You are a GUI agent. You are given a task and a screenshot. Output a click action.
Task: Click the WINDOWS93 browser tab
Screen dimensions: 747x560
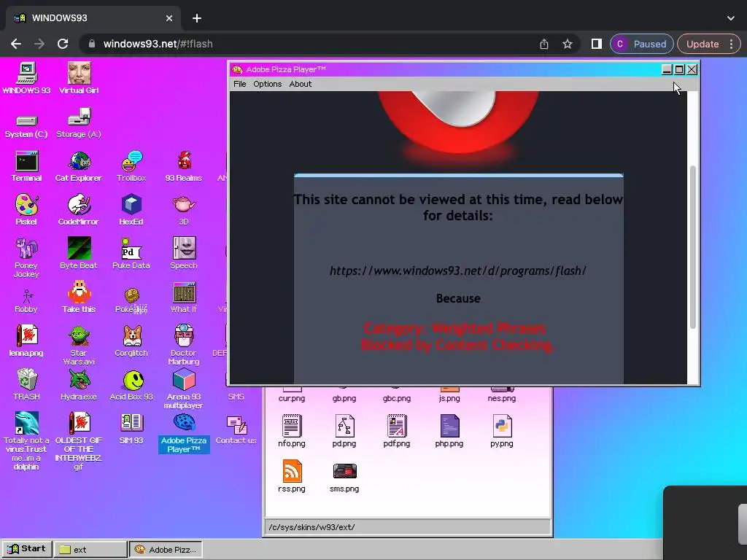tap(93, 18)
